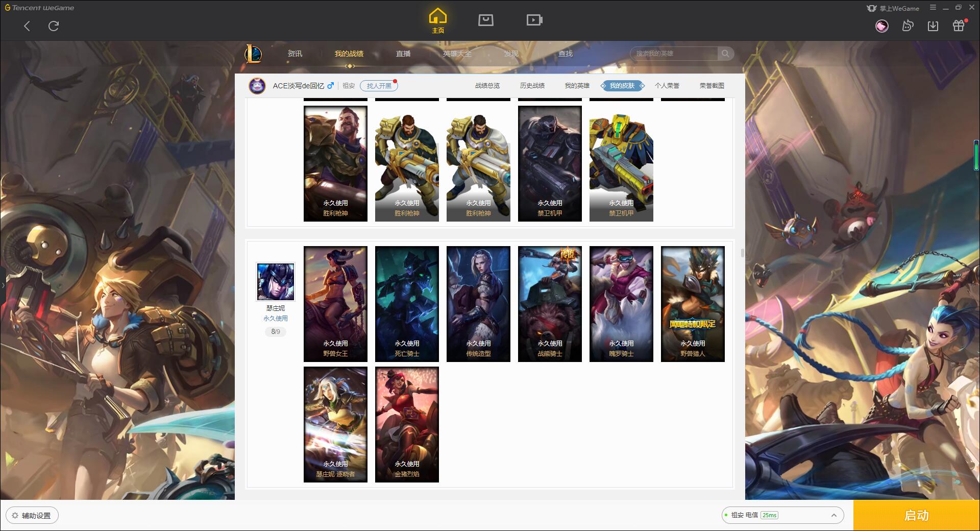
Task: Switch to the 直播 tab
Action: (403, 54)
